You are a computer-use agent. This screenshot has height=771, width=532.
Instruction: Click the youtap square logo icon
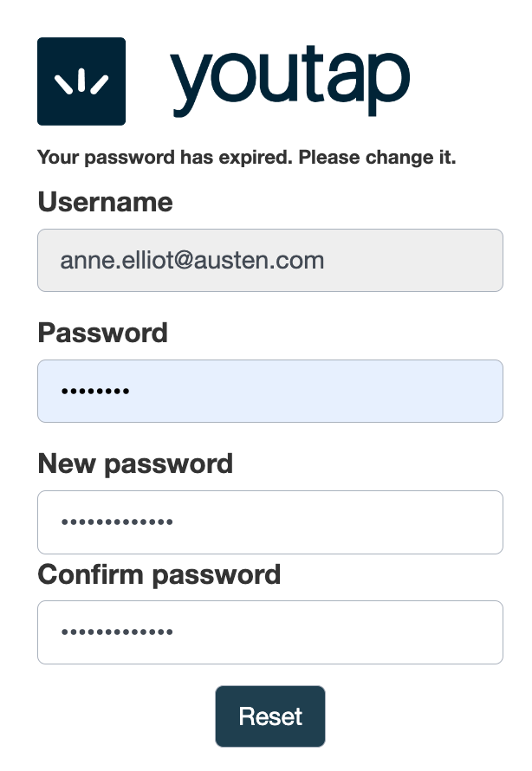(x=81, y=81)
